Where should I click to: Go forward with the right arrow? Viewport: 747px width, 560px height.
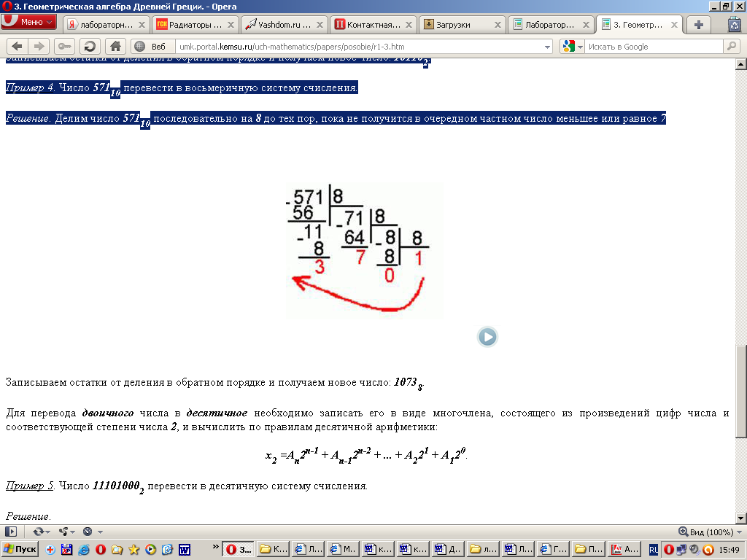coord(39,47)
